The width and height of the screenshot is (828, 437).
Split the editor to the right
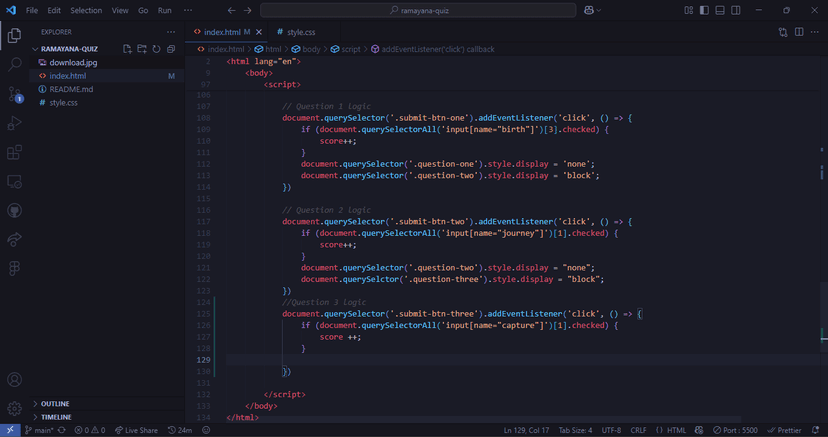click(799, 32)
